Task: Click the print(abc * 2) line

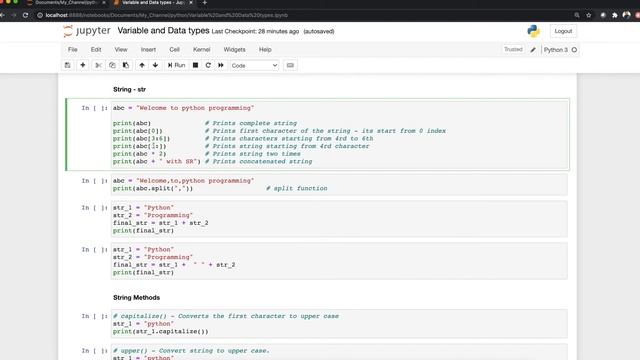Action: tap(140, 154)
